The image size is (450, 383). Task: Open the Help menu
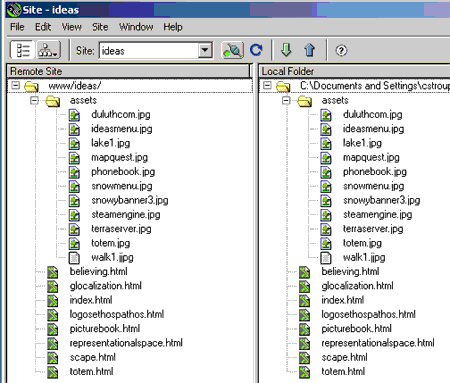point(173,27)
